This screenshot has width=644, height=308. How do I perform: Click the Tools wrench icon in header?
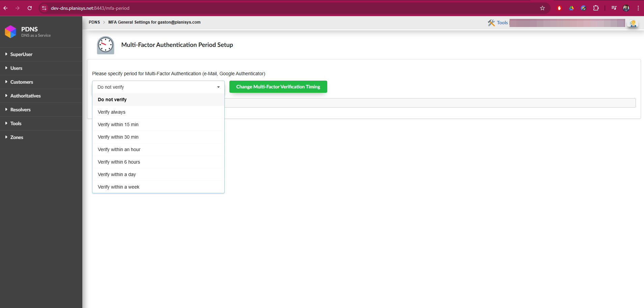click(491, 23)
